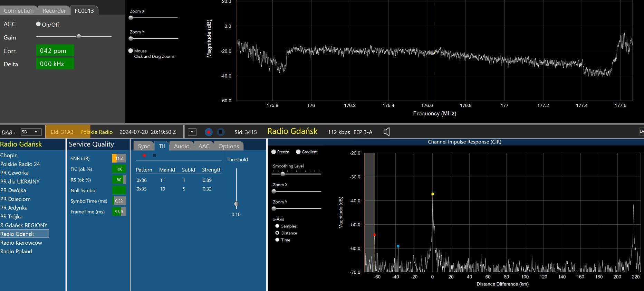
Task: Enable the Gradient option
Action: [298, 152]
